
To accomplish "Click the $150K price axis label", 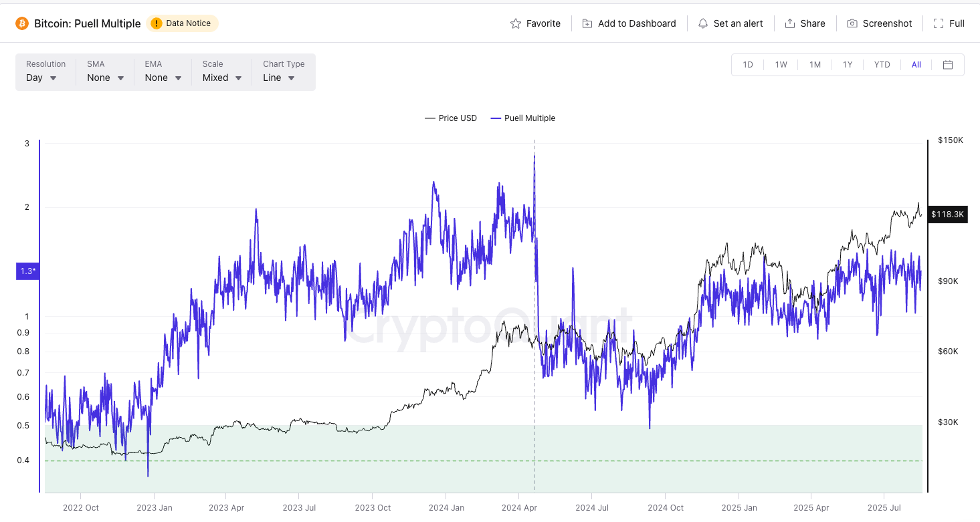I will tap(950, 140).
